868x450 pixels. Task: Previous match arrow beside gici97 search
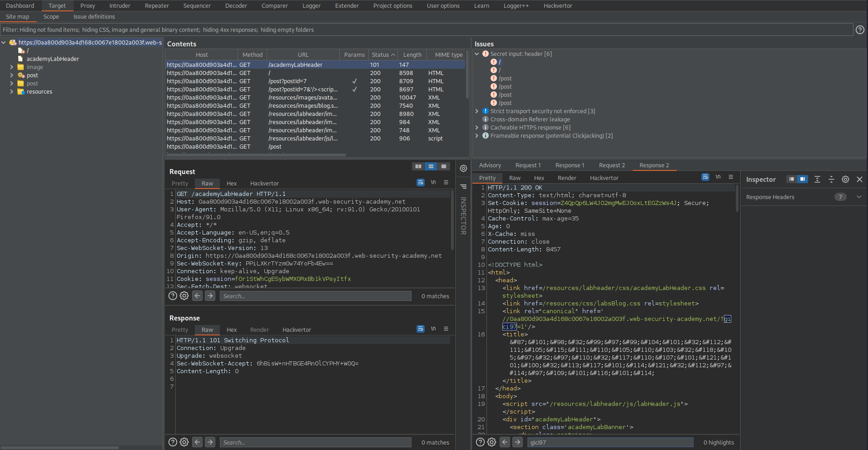(505, 442)
